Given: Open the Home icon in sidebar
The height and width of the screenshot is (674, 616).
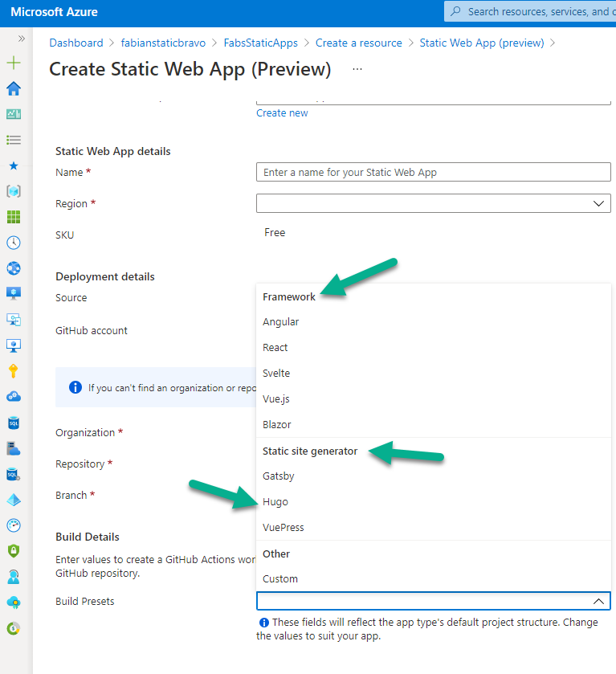Looking at the screenshot, I should [x=14, y=88].
